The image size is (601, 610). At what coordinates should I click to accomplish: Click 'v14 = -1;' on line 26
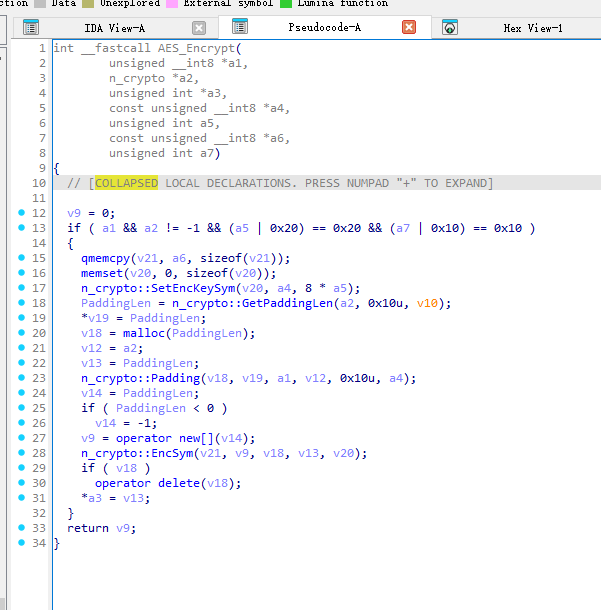coord(126,423)
